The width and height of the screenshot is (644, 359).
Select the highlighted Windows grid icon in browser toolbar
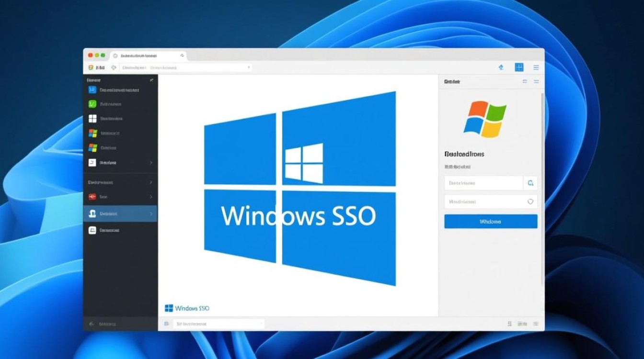pyautogui.click(x=519, y=67)
